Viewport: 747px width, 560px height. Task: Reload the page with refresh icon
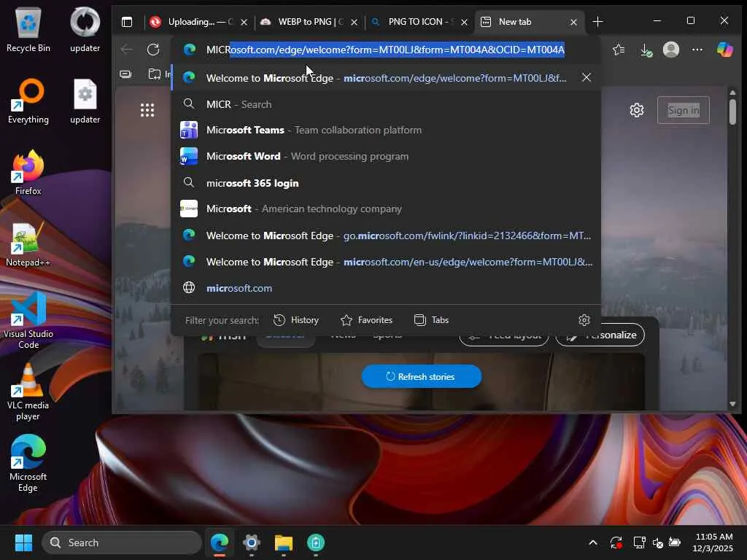tap(153, 49)
